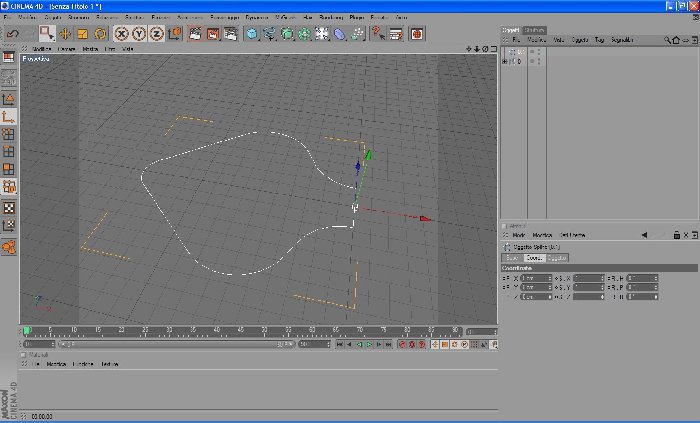Click the red Record keyframe button

click(x=402, y=344)
